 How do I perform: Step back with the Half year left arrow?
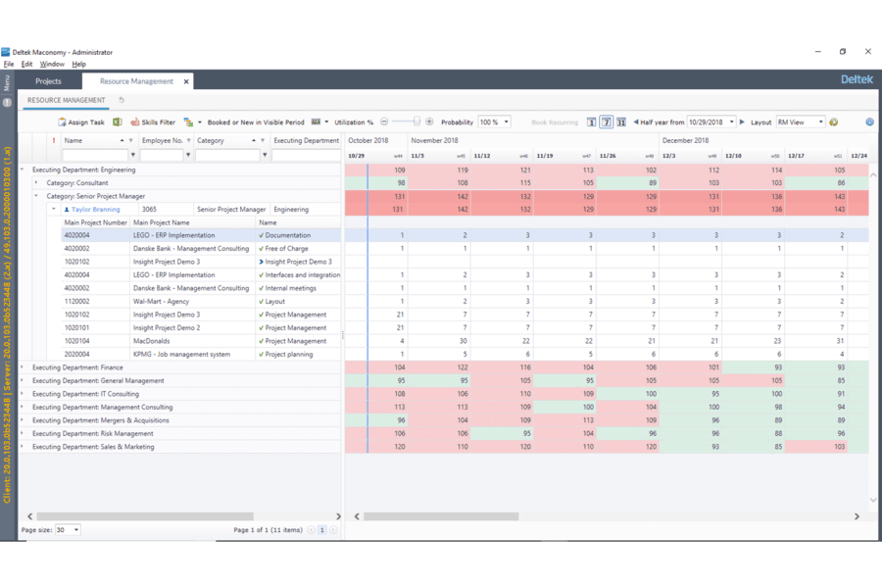pyautogui.click(x=636, y=122)
